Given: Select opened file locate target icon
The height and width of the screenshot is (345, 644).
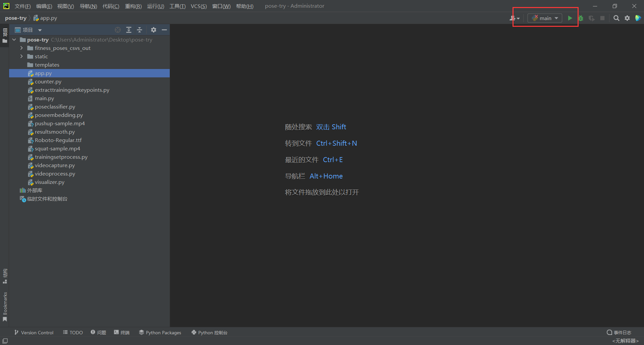Looking at the screenshot, I should 118,30.
